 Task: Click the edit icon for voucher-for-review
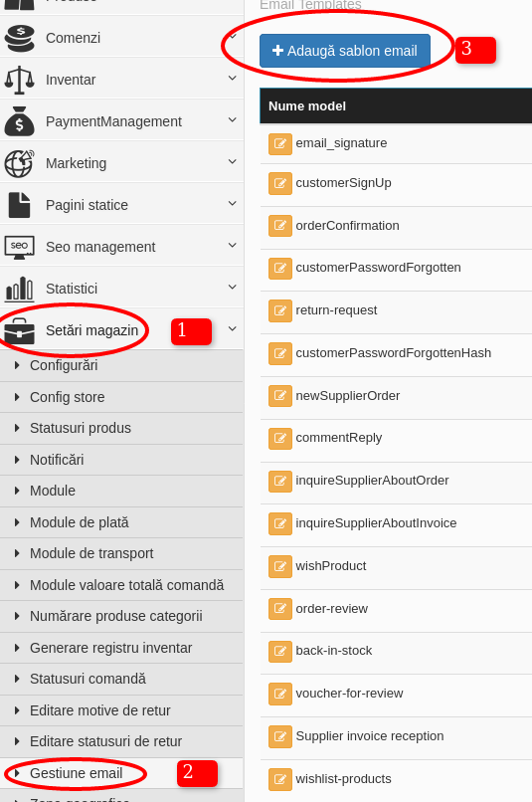pos(280,695)
